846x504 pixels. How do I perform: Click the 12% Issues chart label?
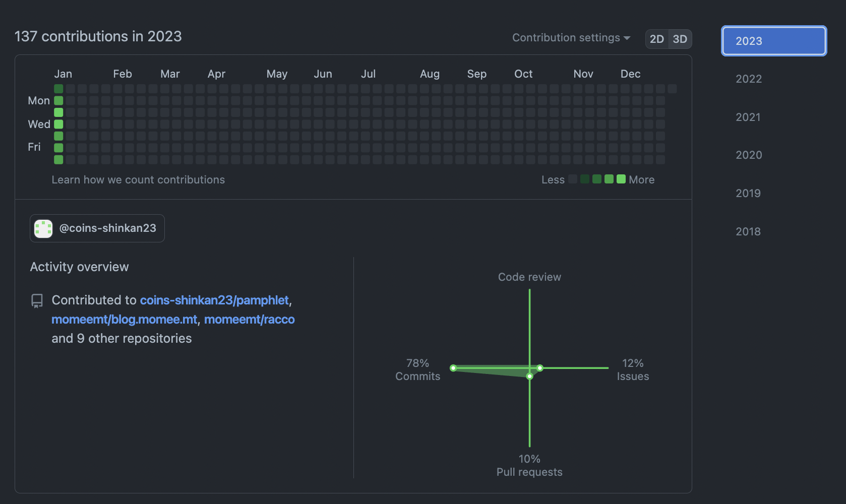pyautogui.click(x=633, y=370)
